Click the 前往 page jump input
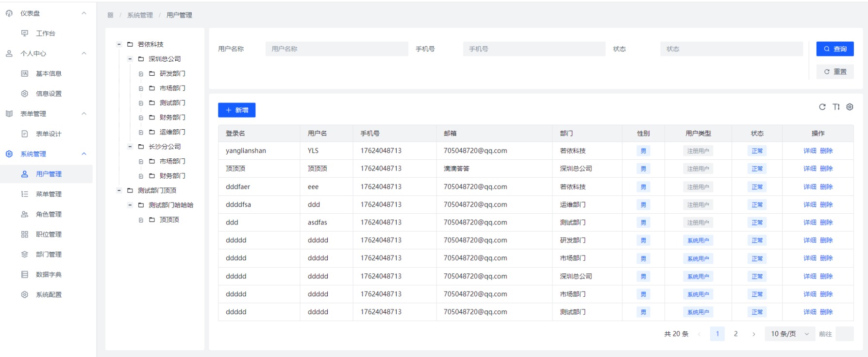The width and height of the screenshot is (868, 357). pyautogui.click(x=845, y=334)
